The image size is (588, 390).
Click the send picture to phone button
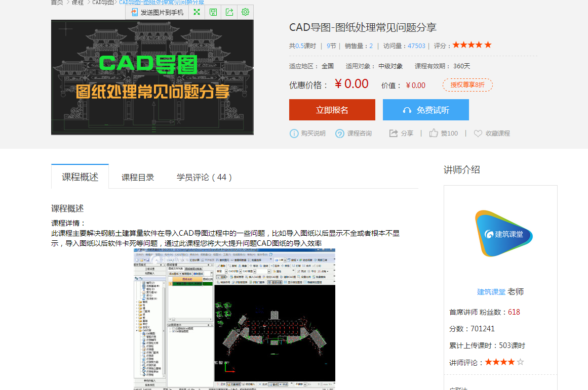click(157, 12)
